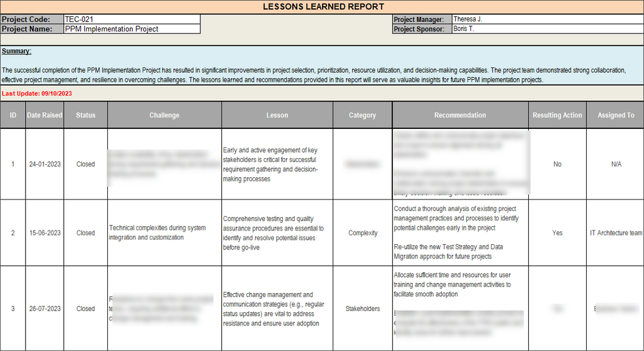Select the IT Architecture team assignee cell

(x=615, y=233)
